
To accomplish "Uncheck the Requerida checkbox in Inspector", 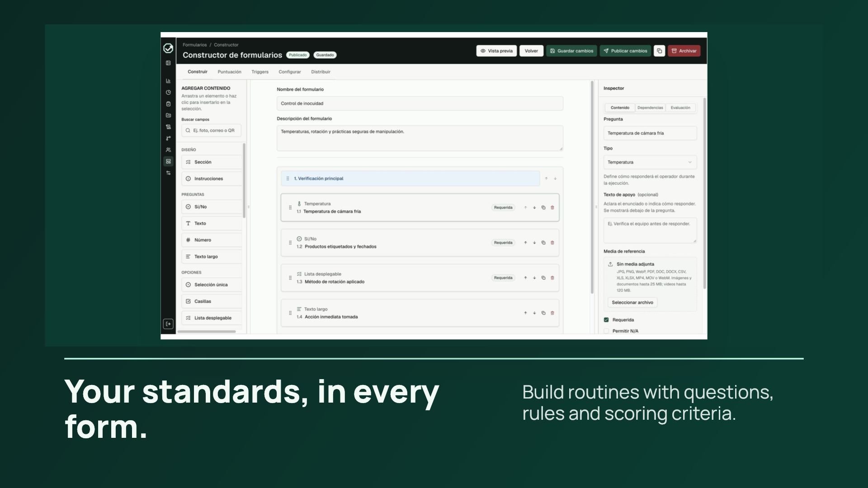I will 606,320.
